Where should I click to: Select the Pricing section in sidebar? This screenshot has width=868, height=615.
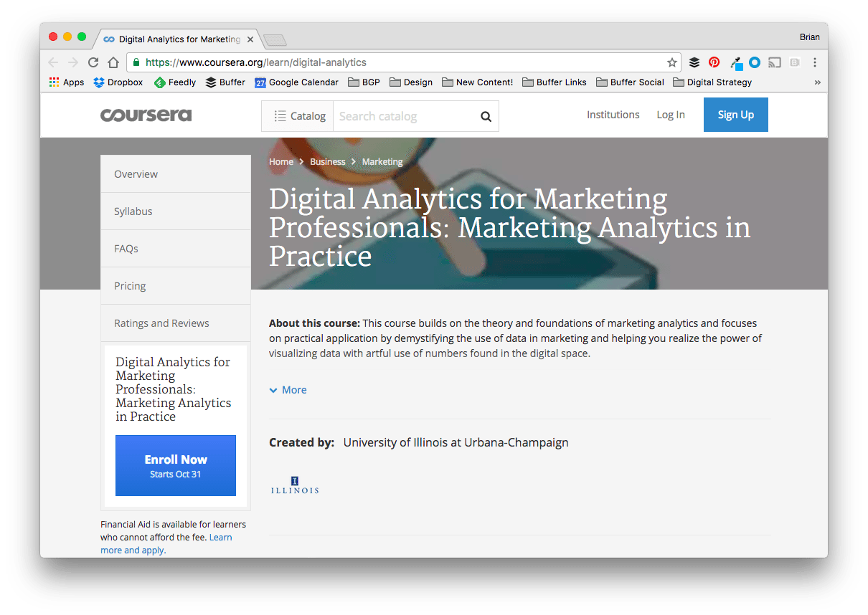[x=130, y=285]
